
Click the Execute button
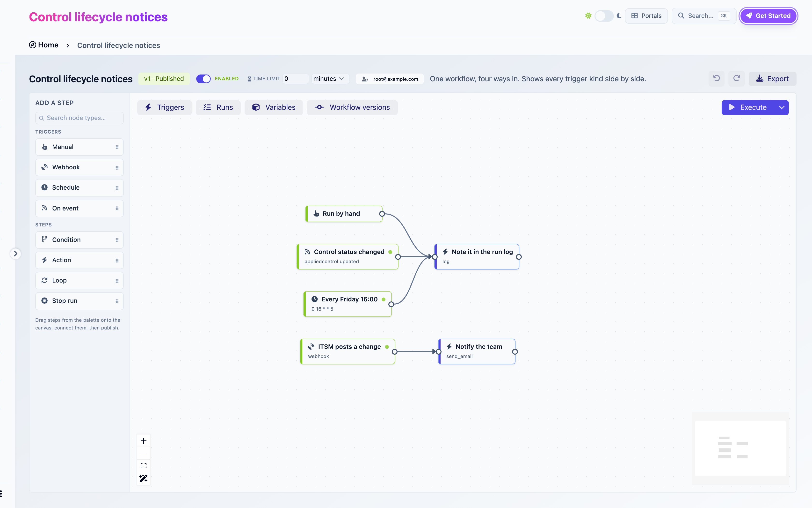point(748,107)
